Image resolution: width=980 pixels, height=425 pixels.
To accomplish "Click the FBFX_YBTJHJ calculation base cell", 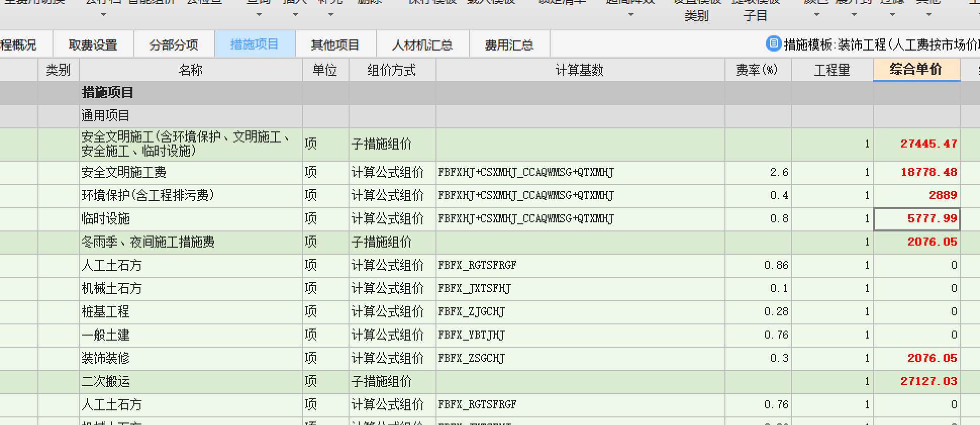I will tap(580, 335).
